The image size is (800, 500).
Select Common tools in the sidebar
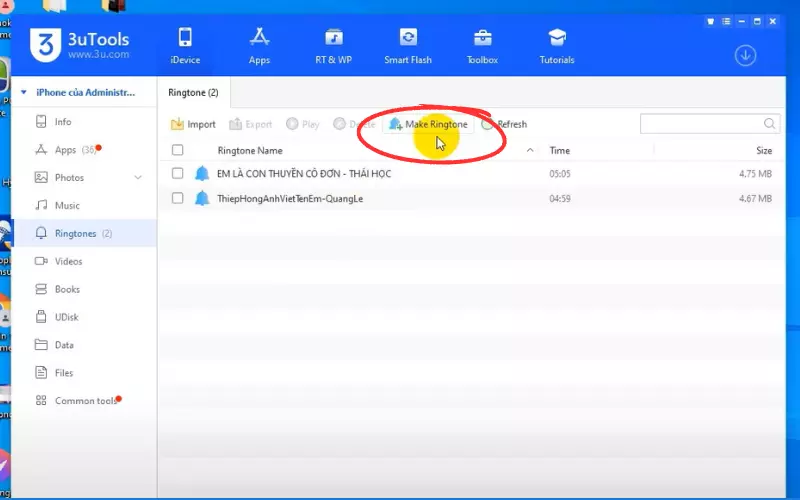coord(84,401)
